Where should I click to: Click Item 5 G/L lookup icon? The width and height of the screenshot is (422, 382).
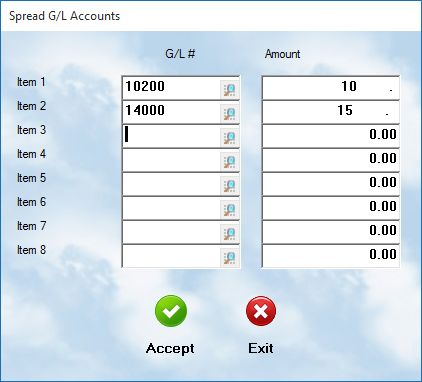[229, 185]
